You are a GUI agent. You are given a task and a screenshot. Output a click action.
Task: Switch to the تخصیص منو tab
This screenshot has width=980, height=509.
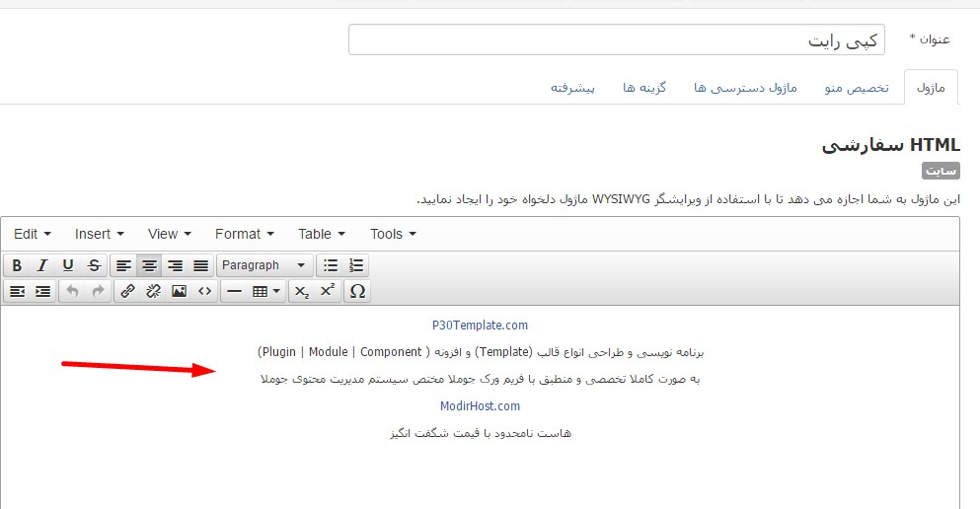[857, 88]
